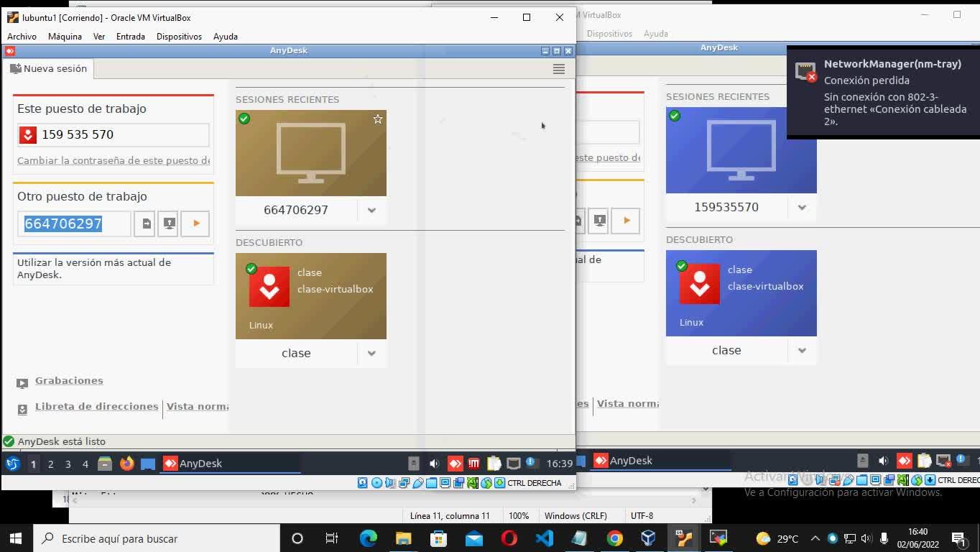Switch to workspace 2 in Lubuntu panel
This screenshot has height=552, width=980.
[50, 464]
